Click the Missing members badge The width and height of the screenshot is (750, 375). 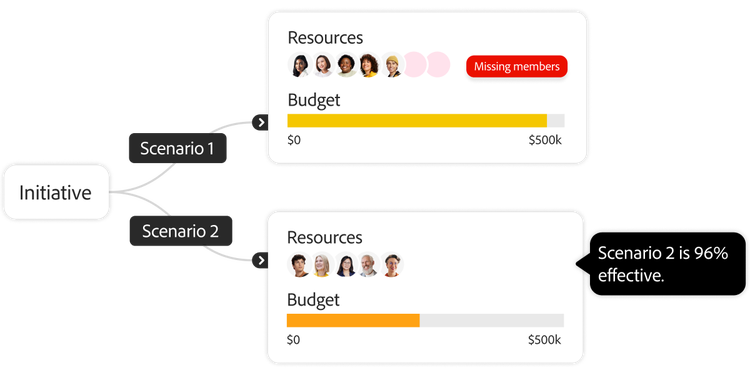click(x=517, y=66)
